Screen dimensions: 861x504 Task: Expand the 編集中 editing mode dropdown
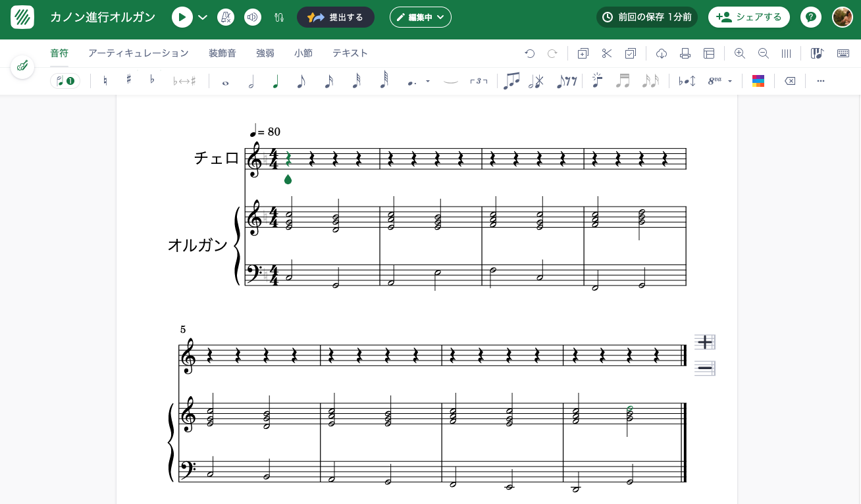click(x=420, y=17)
